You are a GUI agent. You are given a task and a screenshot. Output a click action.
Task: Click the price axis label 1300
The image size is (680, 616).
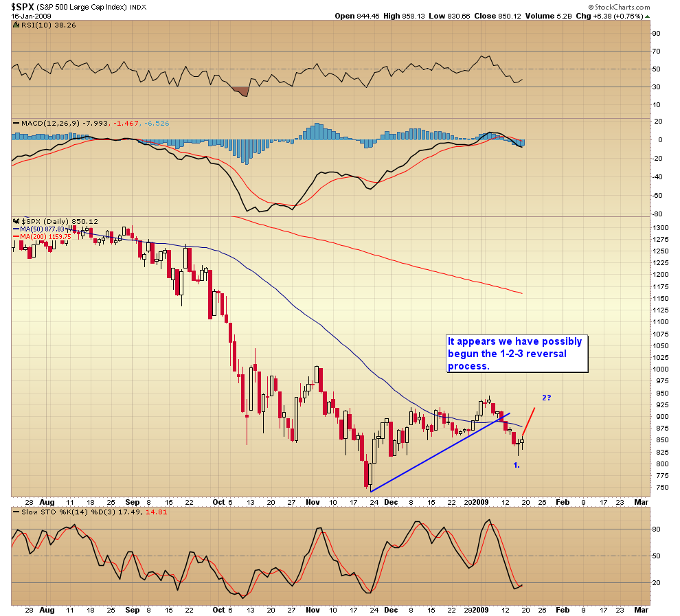[661, 227]
